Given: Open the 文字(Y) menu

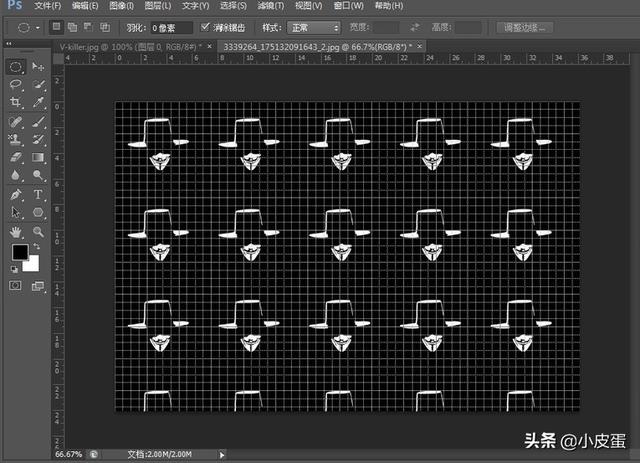Looking at the screenshot, I should 195,6.
